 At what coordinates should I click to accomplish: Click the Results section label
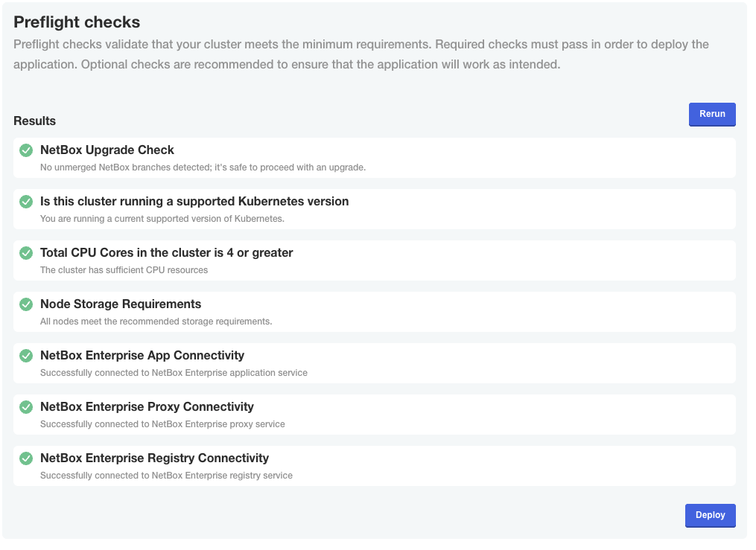coord(34,121)
